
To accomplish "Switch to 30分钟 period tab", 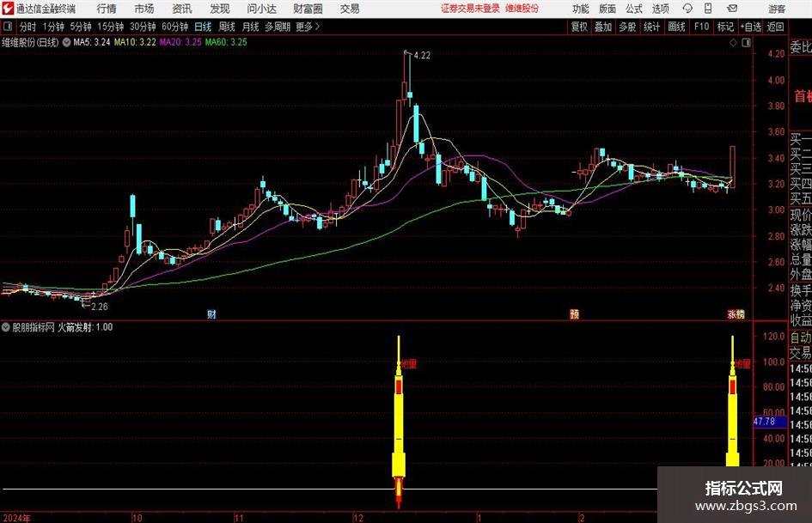I will coord(143,27).
